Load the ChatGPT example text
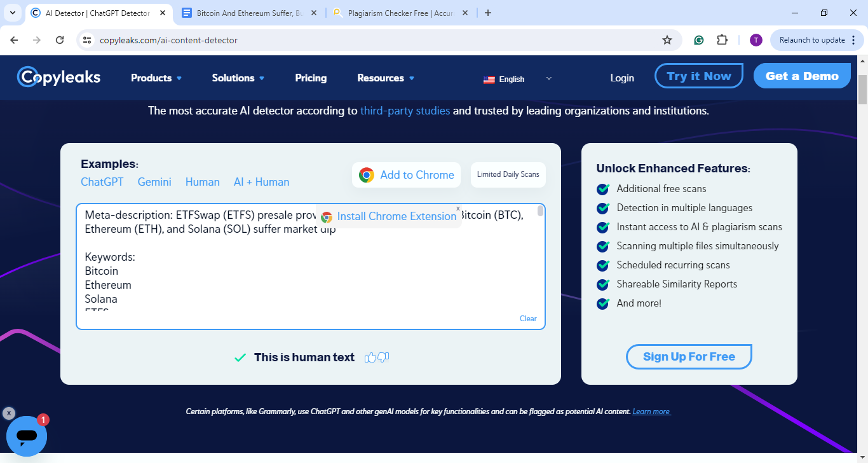 point(102,182)
